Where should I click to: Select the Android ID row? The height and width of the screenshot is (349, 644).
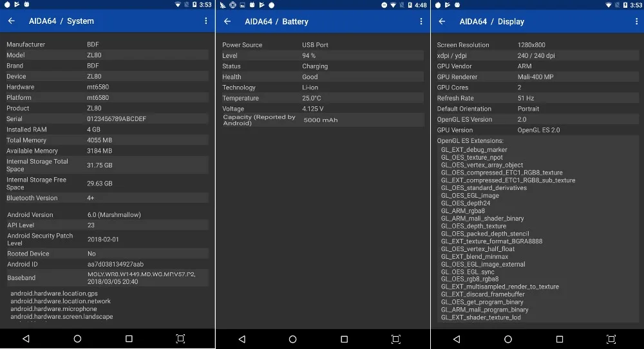(107, 264)
